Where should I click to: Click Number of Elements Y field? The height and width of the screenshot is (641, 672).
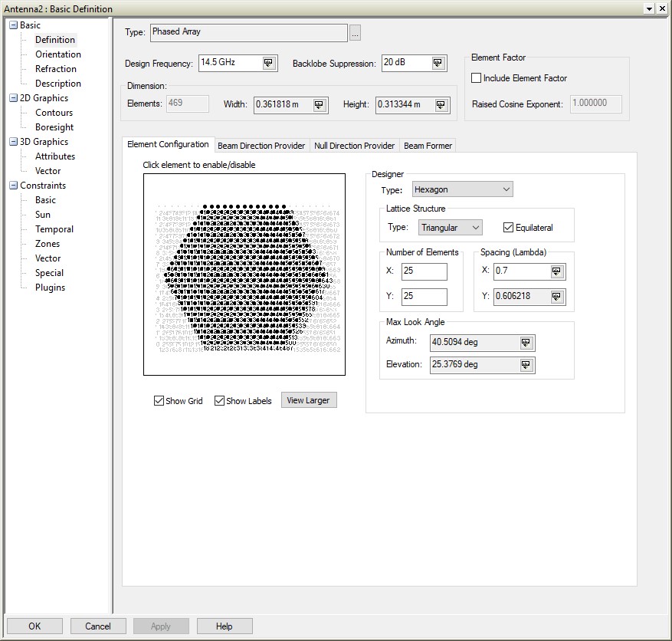pyautogui.click(x=425, y=297)
